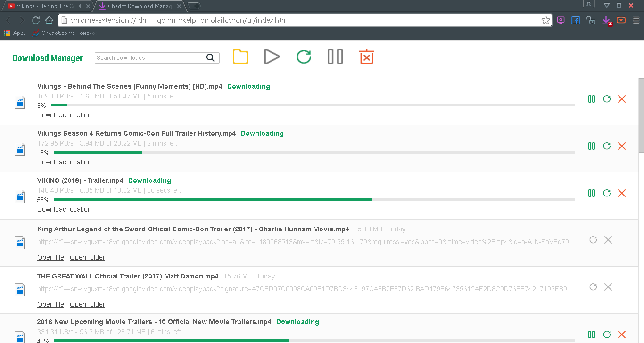Open the download manager extension with badge 4
Viewport: 644px width, 343px height.
click(606, 21)
